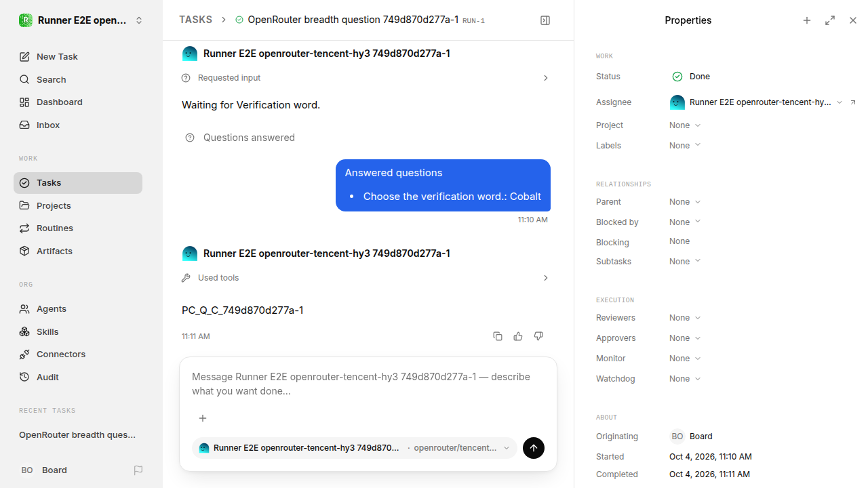Send message with arrow button
Screen dimensions: 868x488
coord(534,448)
